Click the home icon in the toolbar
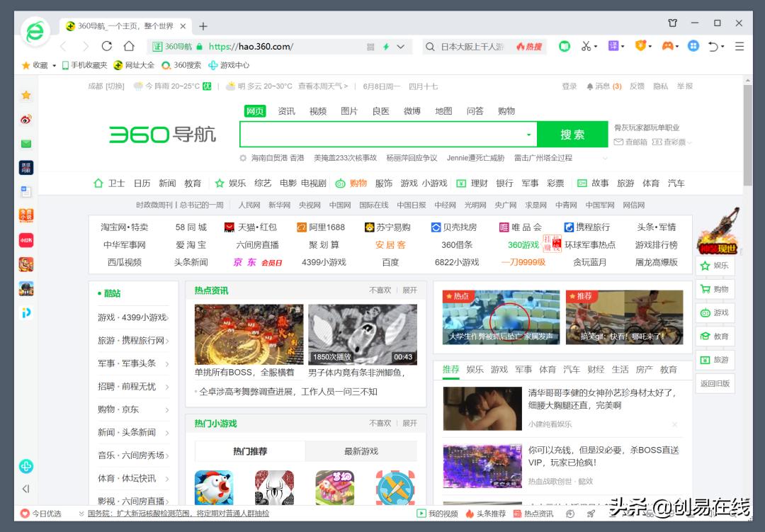Viewport: 765px width, 532px height. click(130, 45)
